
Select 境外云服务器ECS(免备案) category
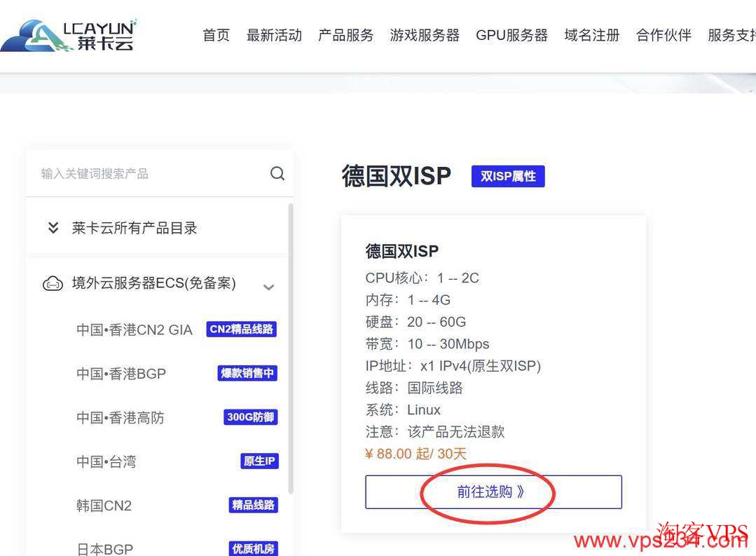tap(154, 283)
